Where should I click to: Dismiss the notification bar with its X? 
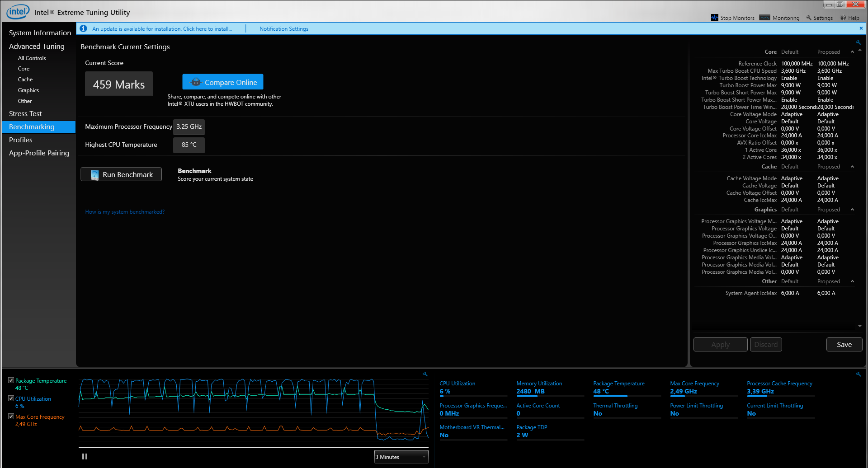tap(861, 28)
